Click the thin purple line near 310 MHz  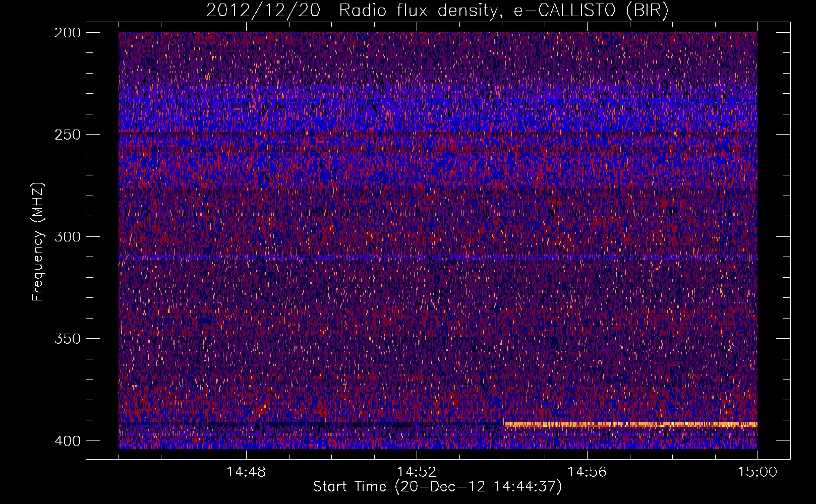click(x=438, y=257)
